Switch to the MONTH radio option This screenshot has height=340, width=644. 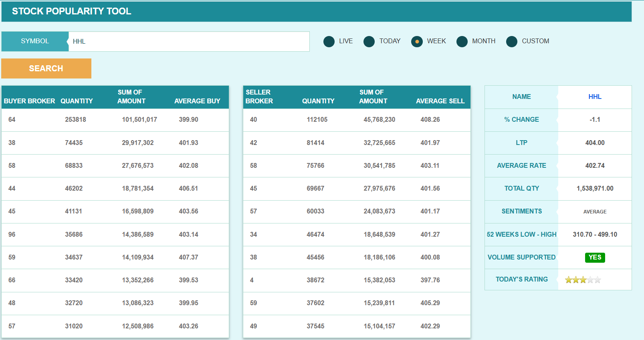462,42
